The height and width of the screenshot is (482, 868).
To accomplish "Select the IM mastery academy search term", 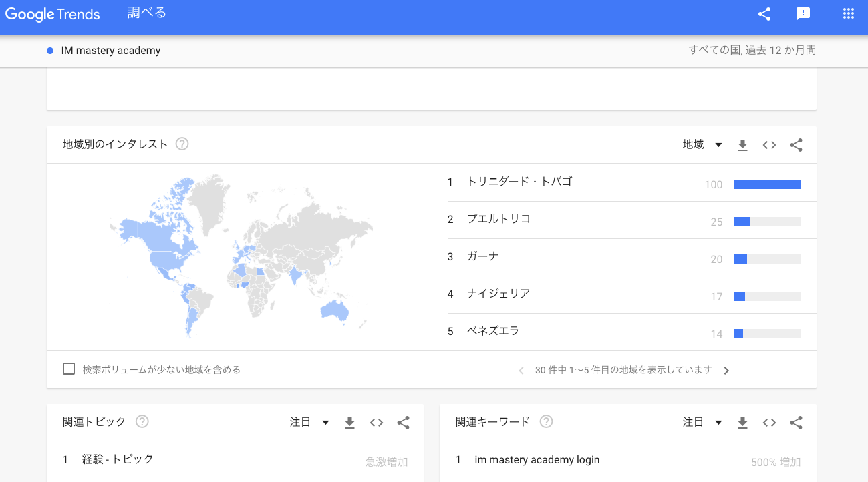I will 111,51.
